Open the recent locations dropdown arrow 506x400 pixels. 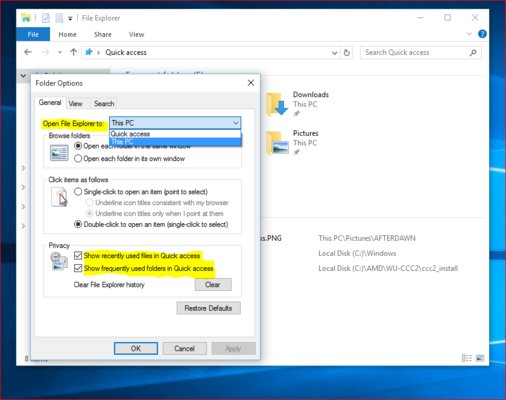pyautogui.click(x=60, y=52)
